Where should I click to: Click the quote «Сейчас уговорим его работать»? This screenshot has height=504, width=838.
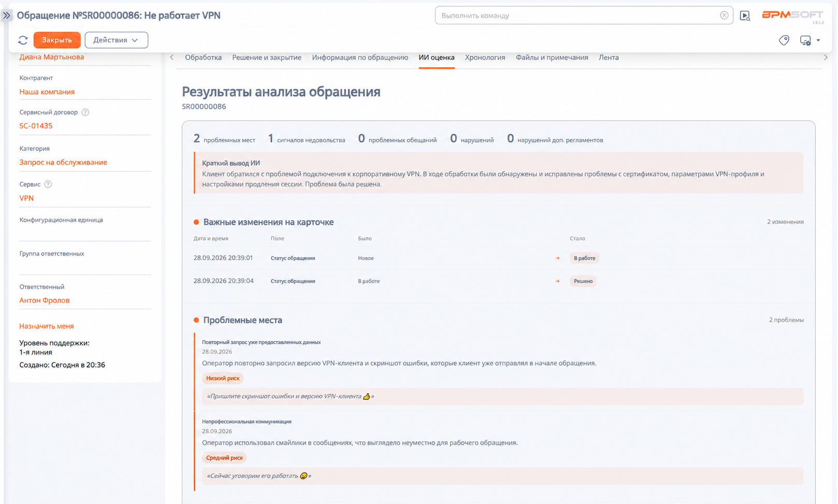(x=259, y=476)
